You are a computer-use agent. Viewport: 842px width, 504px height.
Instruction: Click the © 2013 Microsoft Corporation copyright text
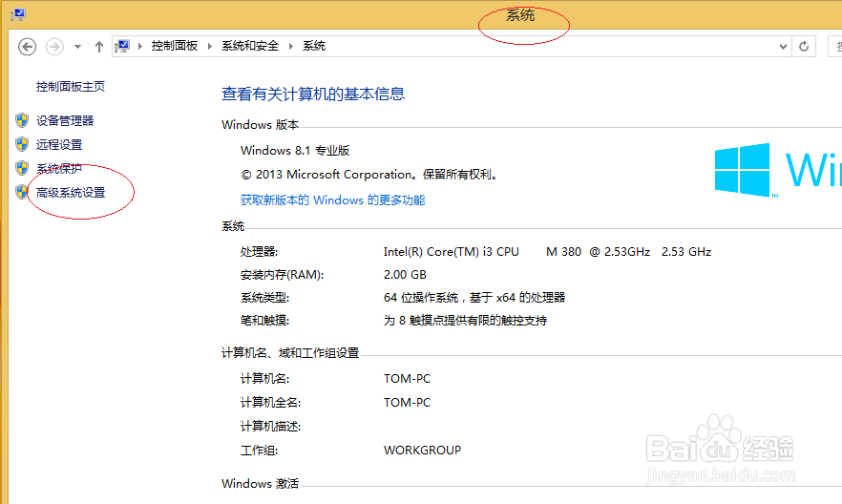[x=370, y=175]
